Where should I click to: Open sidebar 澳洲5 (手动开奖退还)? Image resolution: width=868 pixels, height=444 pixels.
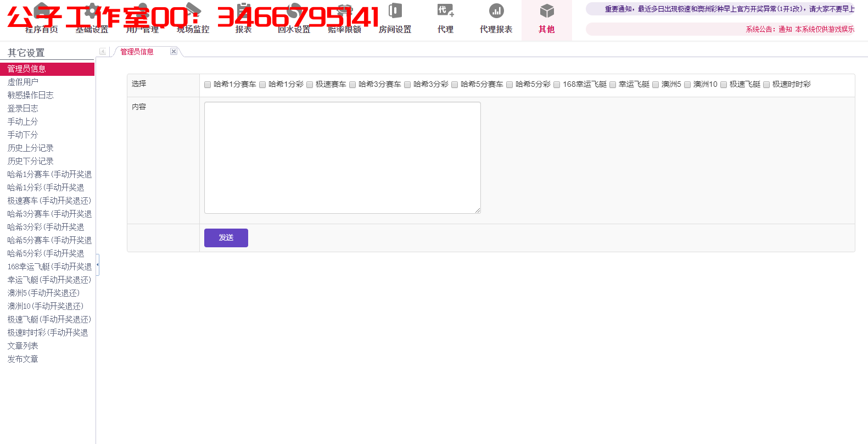pyautogui.click(x=43, y=293)
